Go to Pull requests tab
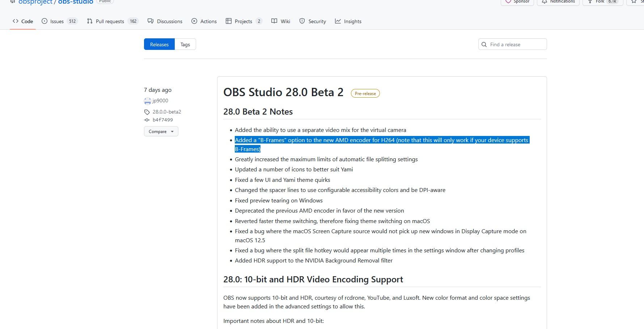The image size is (644, 329). (x=113, y=21)
